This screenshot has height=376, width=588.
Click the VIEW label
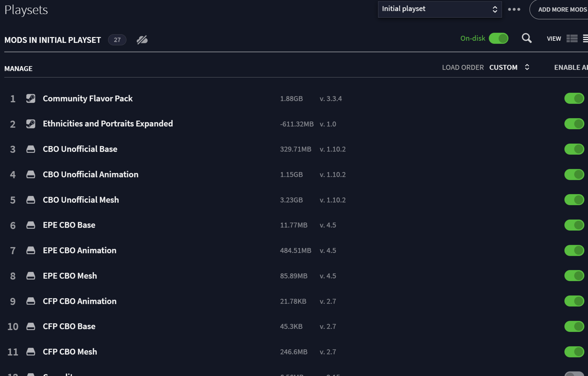554,39
